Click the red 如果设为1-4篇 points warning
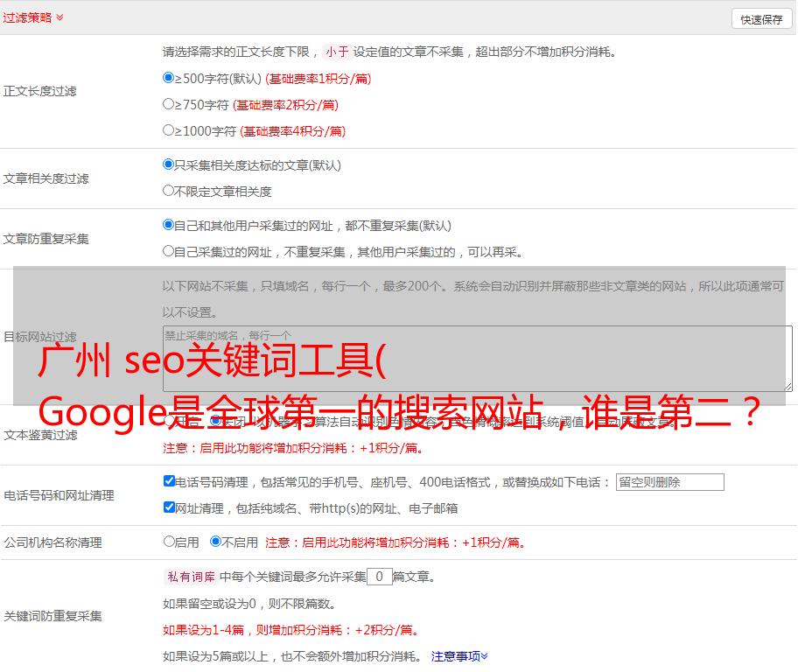Image resolution: width=798 pixels, height=672 pixels. 291,630
